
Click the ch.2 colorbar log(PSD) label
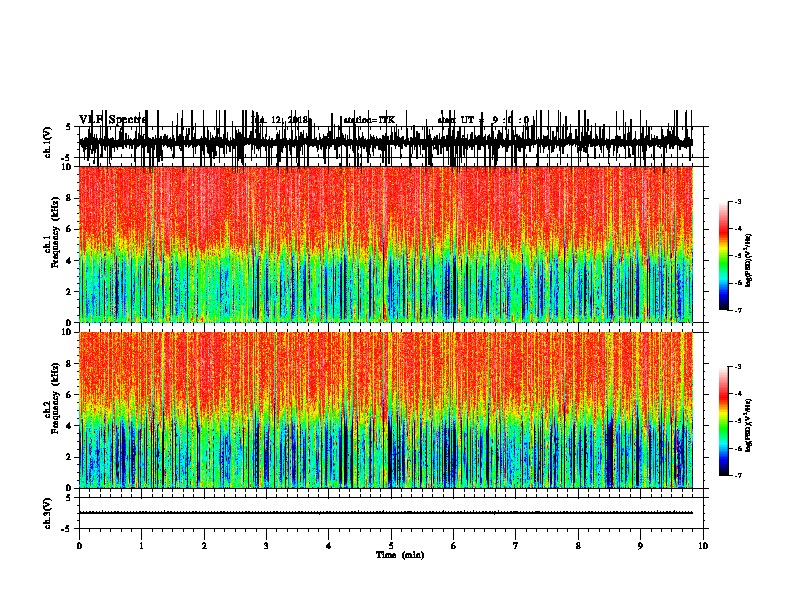click(749, 425)
